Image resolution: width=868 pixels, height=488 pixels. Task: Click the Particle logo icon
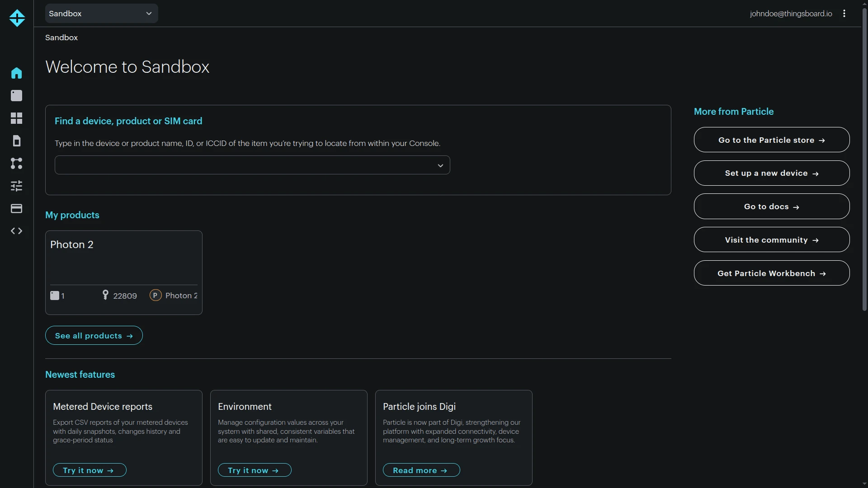17,18
